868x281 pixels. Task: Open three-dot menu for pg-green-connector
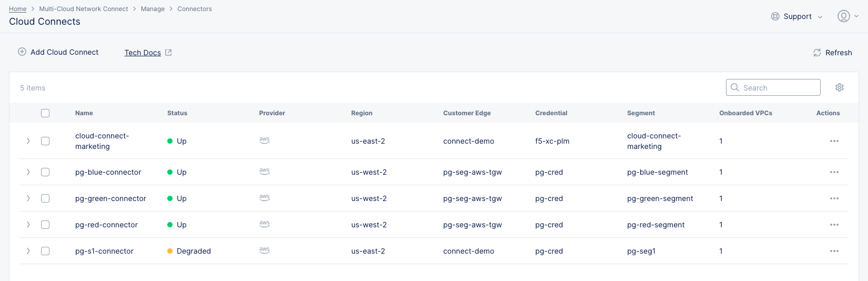tap(834, 198)
